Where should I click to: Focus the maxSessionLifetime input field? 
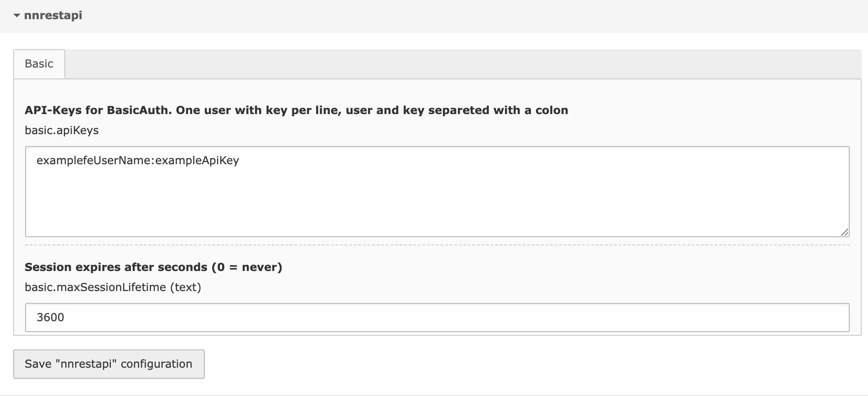click(437, 318)
